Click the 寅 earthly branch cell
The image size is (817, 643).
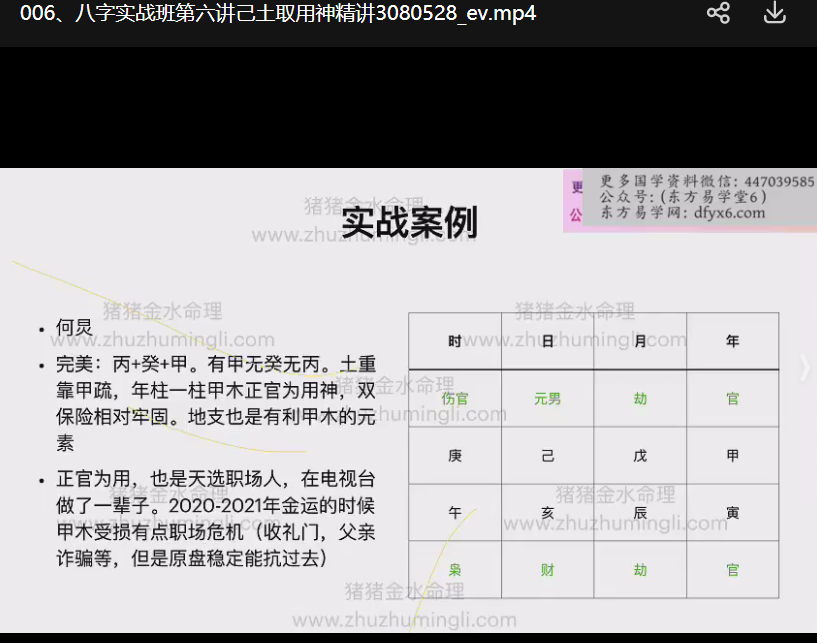coord(732,513)
